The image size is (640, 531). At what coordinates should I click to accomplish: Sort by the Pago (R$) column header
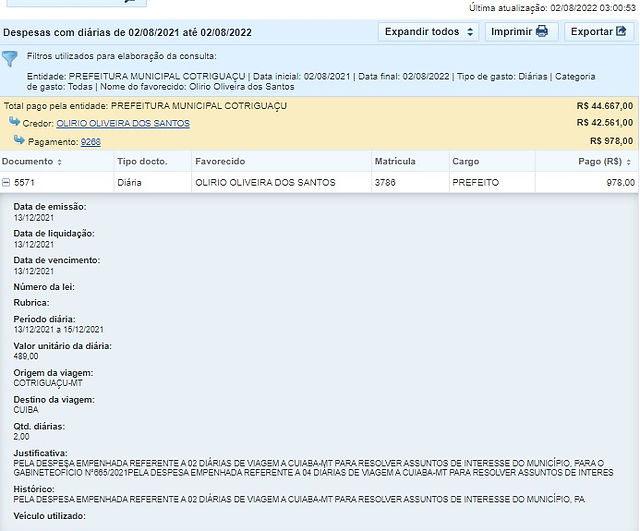pyautogui.click(x=604, y=161)
